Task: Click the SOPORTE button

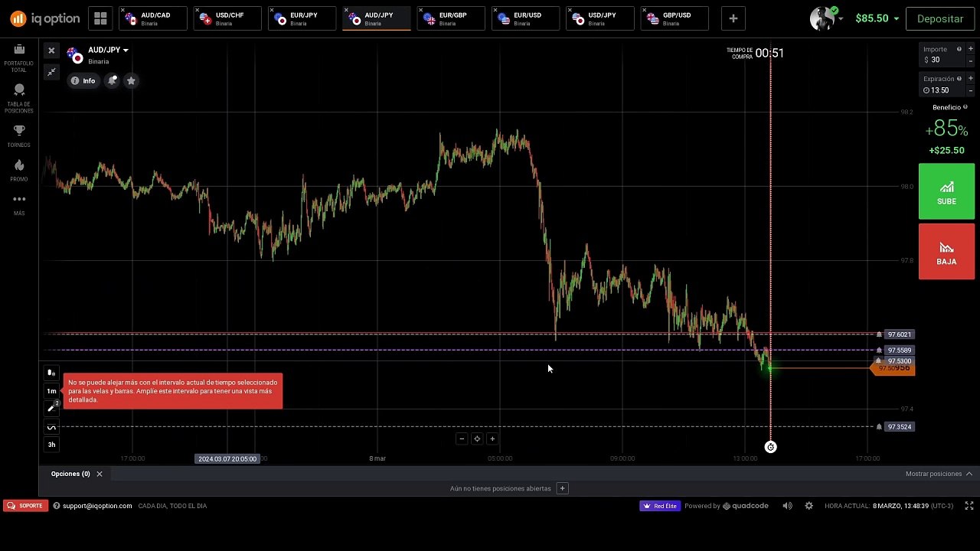Action: click(x=25, y=506)
